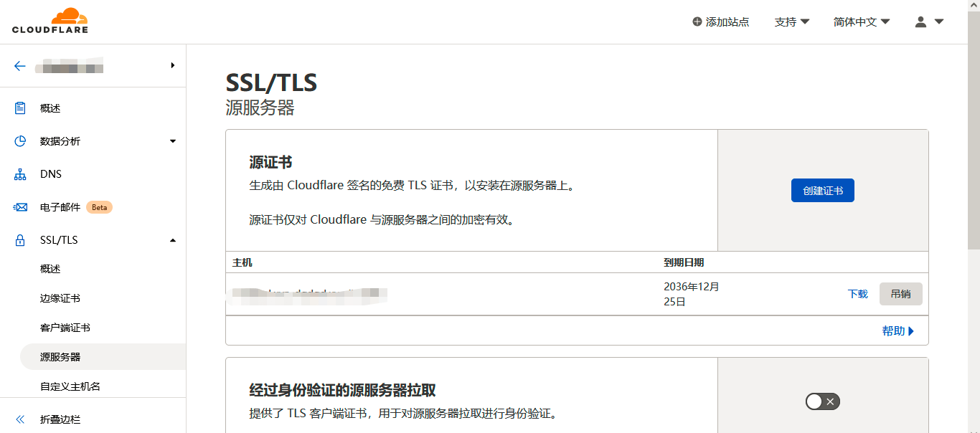
Task: Click the 2036年12月25日 expiry date
Action: [692, 294]
